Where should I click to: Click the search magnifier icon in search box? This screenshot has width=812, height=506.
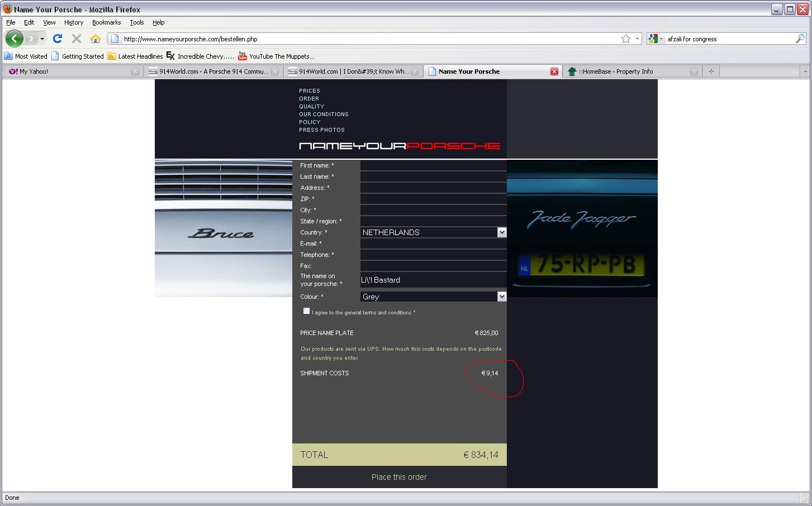tap(800, 39)
